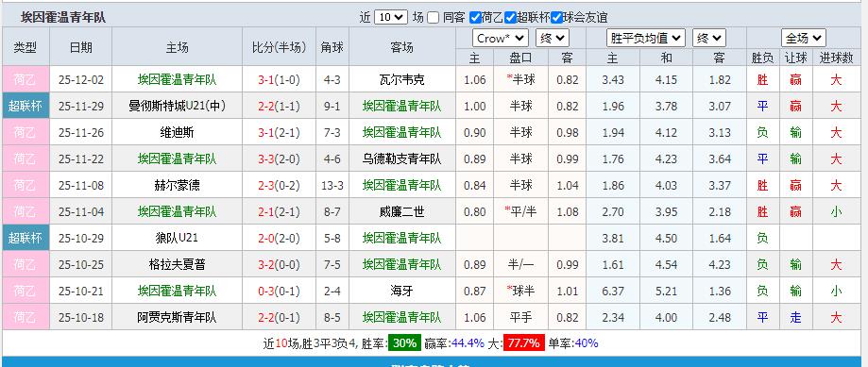Image resolution: width=868 pixels, height=367 pixels.
Task: Click 超联杯 tag in 25-10-29 row
Action: click(26, 238)
